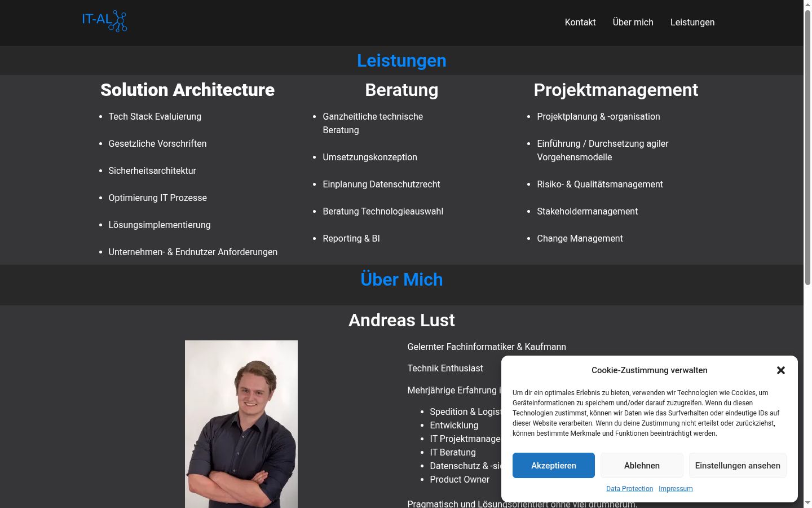Go to Über mich in navigation
The width and height of the screenshot is (812, 508).
633,23
